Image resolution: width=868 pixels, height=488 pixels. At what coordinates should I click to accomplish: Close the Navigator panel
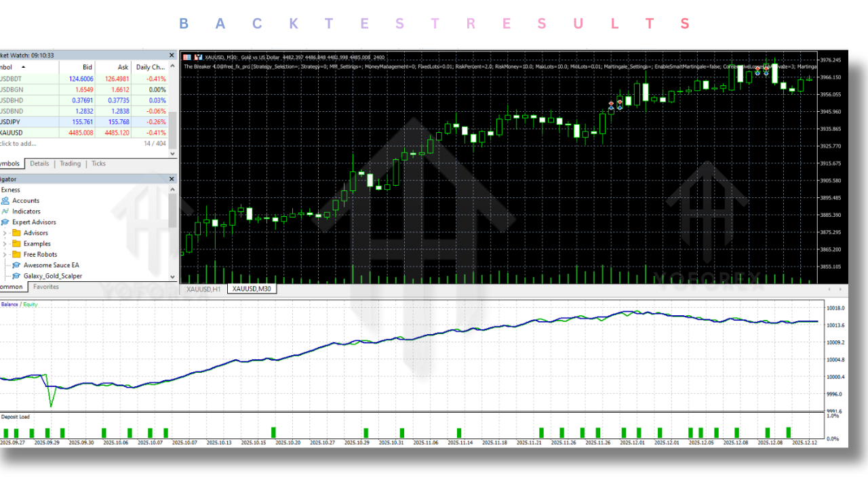pos(172,179)
